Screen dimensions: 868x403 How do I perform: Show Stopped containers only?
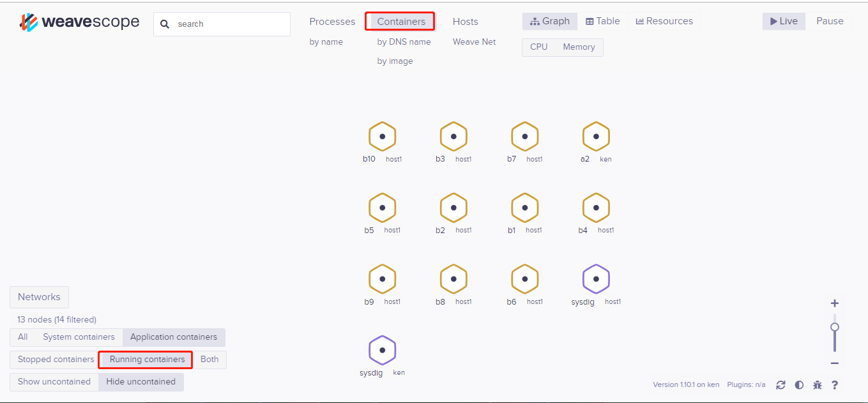pos(56,359)
